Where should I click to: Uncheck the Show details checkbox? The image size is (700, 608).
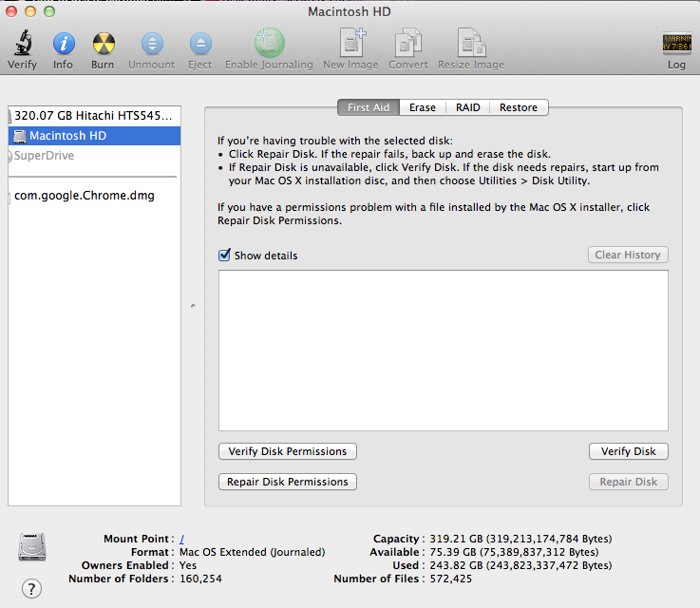click(x=224, y=255)
